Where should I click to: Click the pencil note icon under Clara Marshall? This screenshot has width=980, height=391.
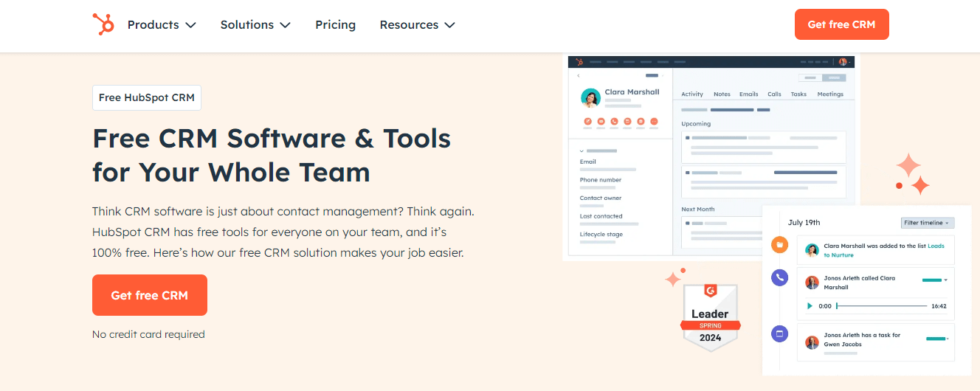pyautogui.click(x=588, y=121)
